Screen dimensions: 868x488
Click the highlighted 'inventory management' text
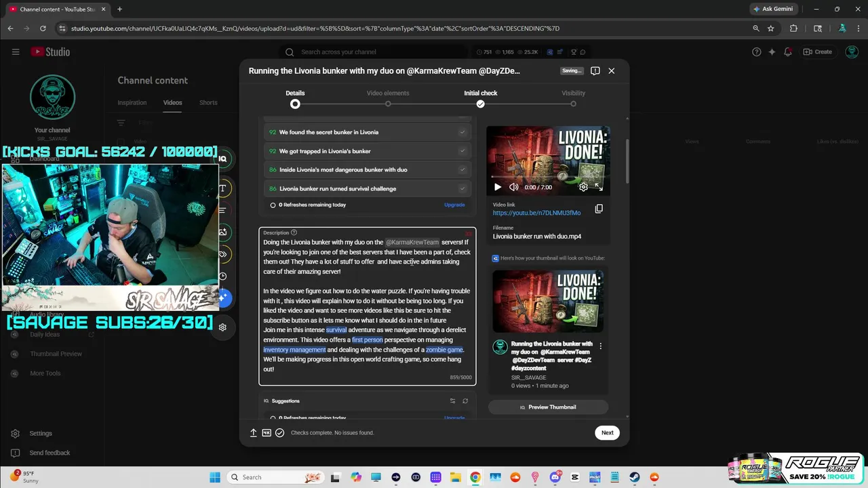pos(294,350)
